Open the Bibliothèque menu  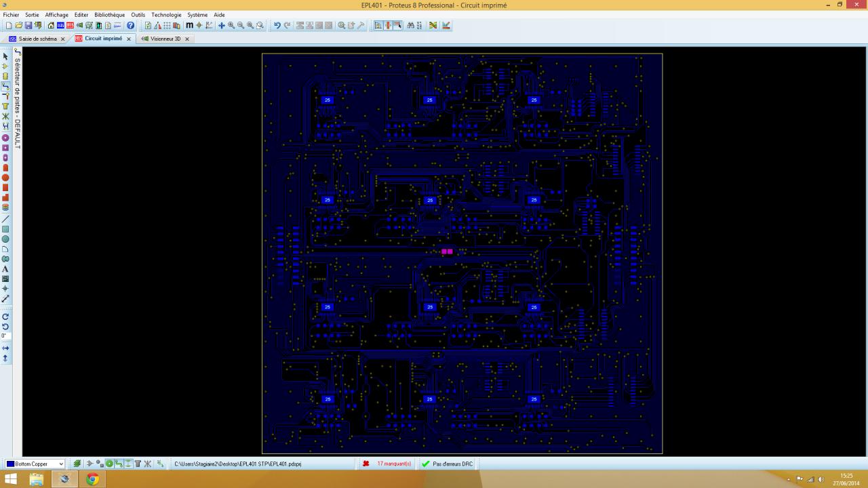pos(110,15)
